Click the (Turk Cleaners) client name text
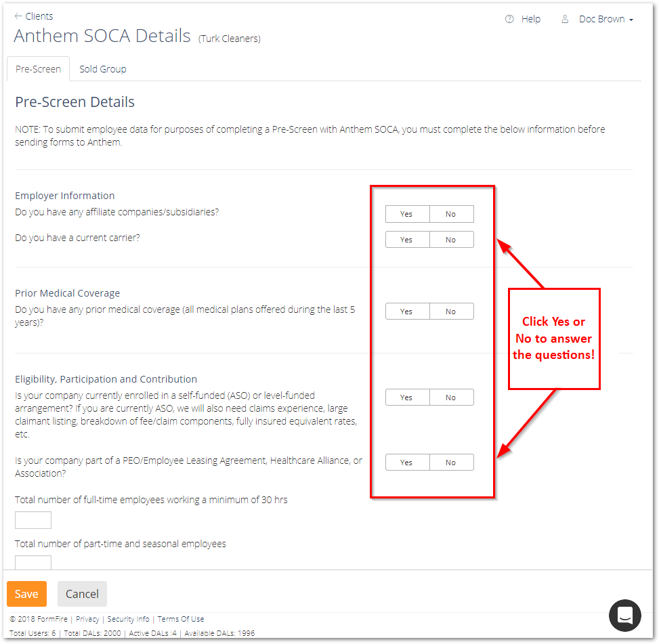 click(x=230, y=39)
